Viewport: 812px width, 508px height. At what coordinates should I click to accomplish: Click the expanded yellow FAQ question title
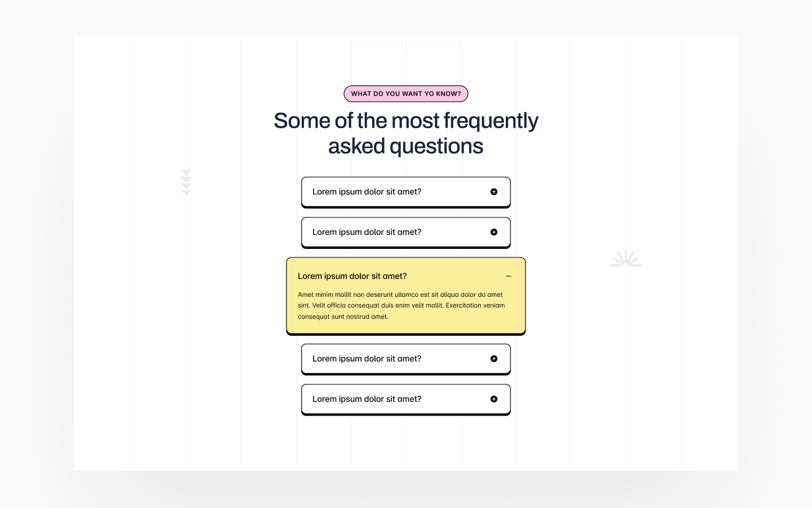pyautogui.click(x=352, y=276)
